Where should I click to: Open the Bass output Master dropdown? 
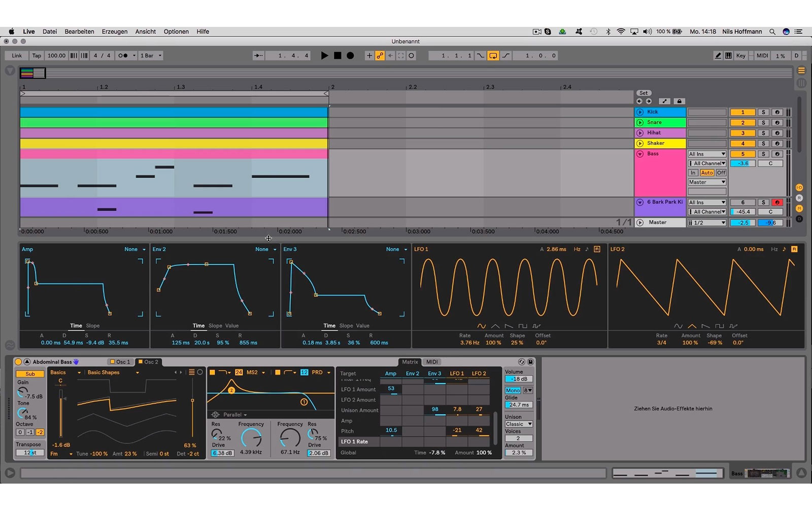[707, 182]
